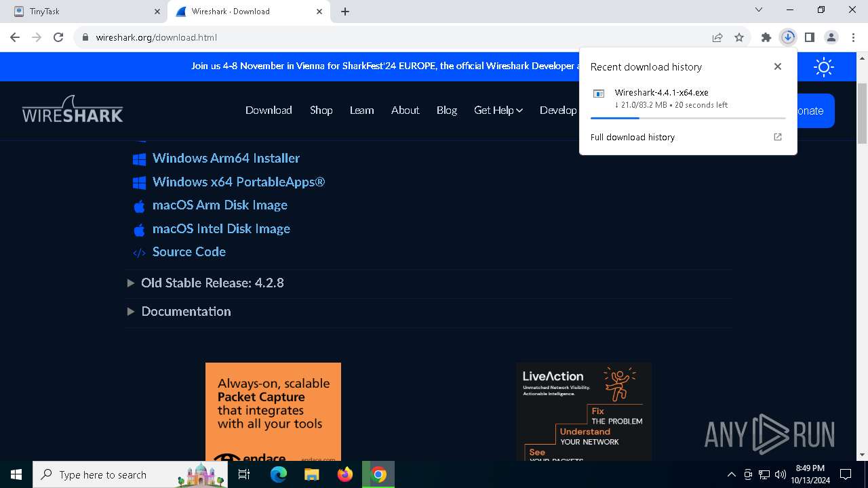Screen dimensions: 868x488
Task: Open the Download menu item
Action: click(x=269, y=110)
